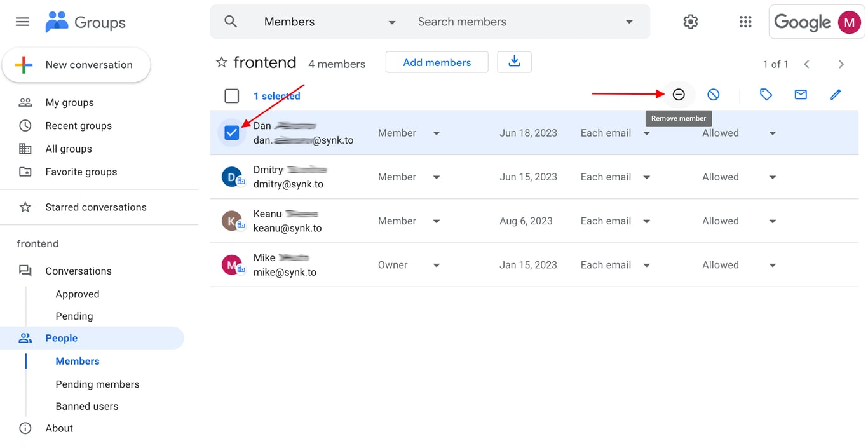The width and height of the screenshot is (868, 448).
Task: Click the envelope email icon
Action: tap(801, 95)
